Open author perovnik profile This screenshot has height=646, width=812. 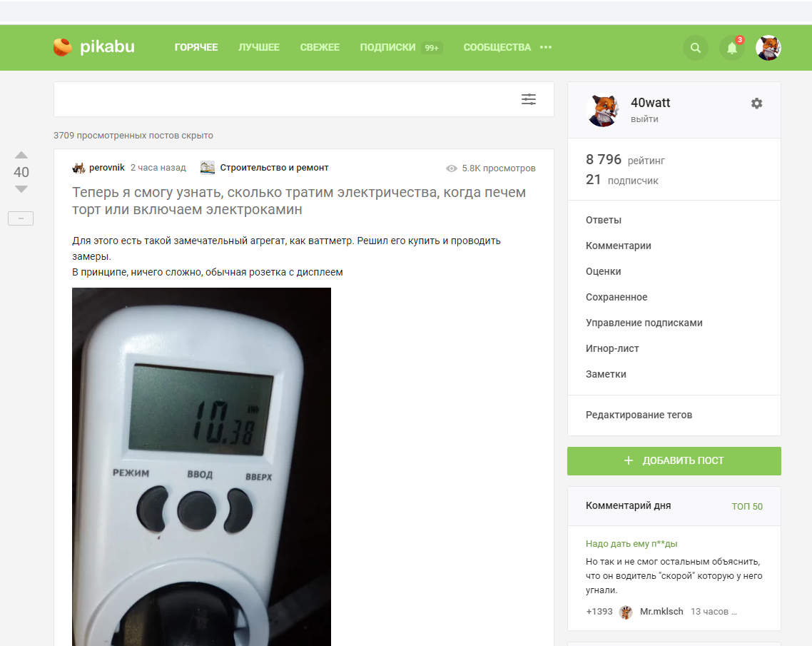pos(107,167)
